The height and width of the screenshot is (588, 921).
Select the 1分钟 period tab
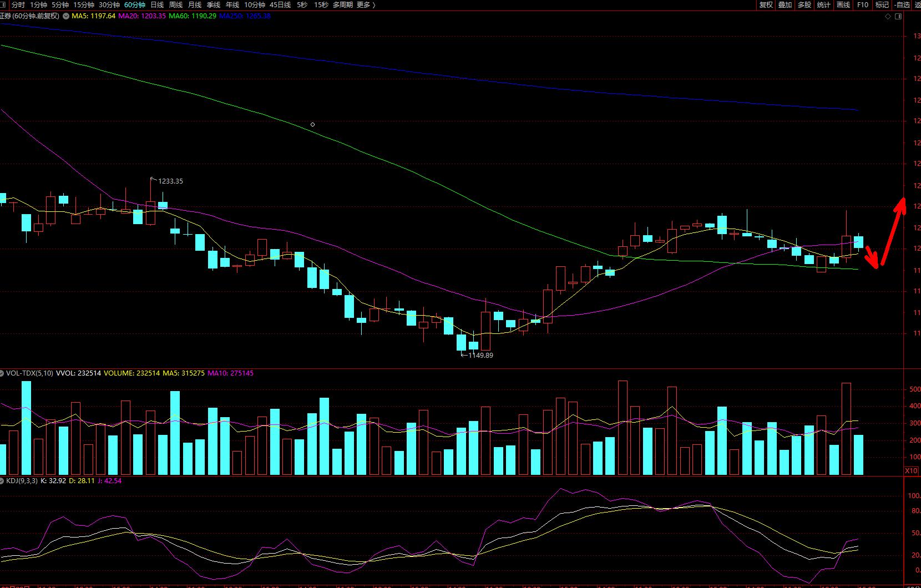[38, 5]
